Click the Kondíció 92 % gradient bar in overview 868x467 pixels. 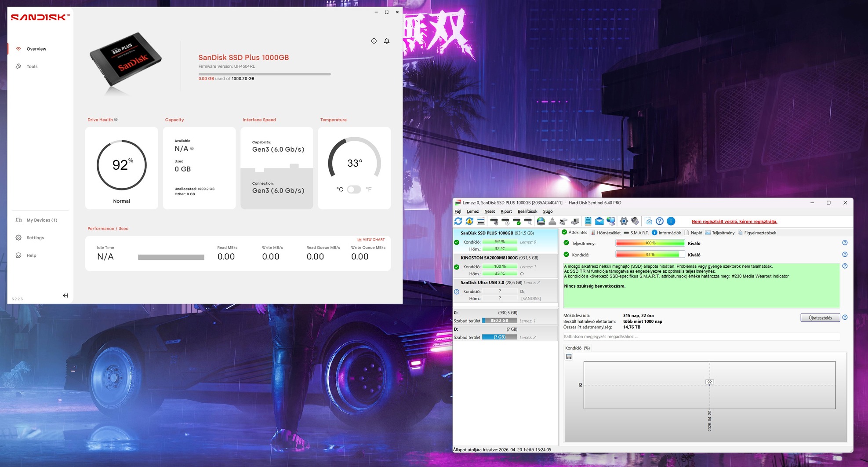(x=650, y=255)
